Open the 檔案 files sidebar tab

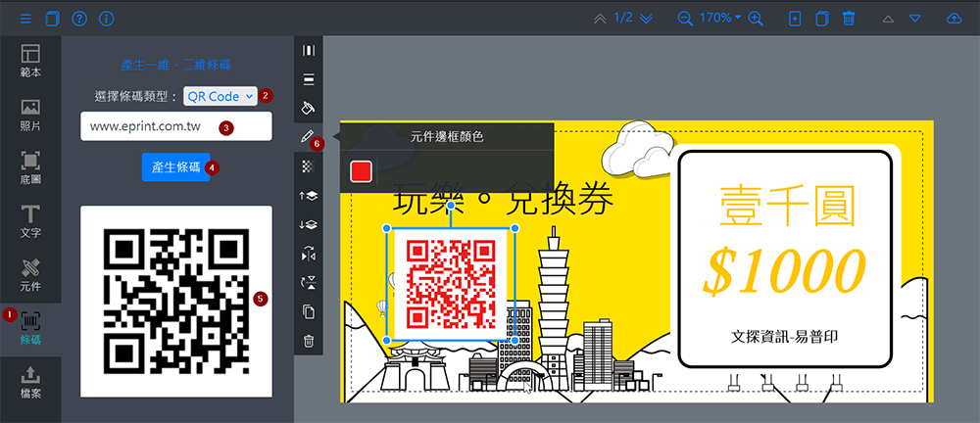click(x=30, y=383)
